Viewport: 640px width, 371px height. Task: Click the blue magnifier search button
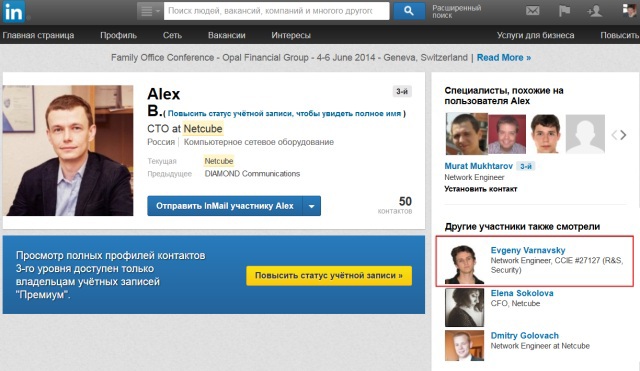[409, 11]
